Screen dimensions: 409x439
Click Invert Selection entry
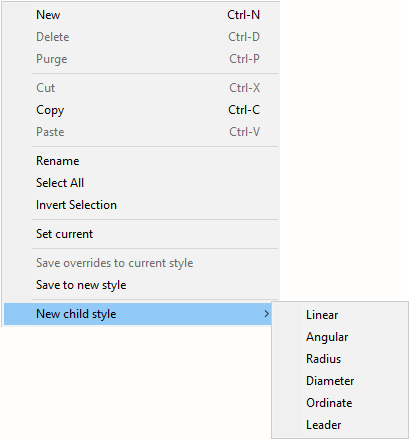click(142, 205)
